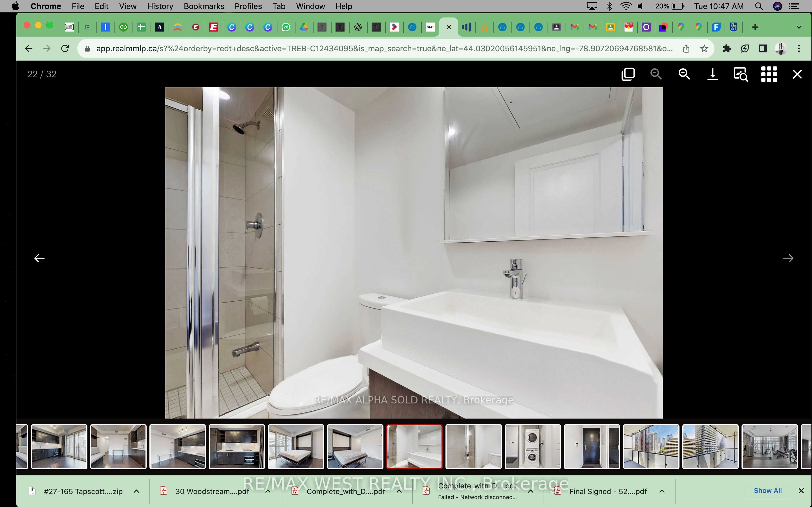
Task: Click the image search icon
Action: [741, 74]
